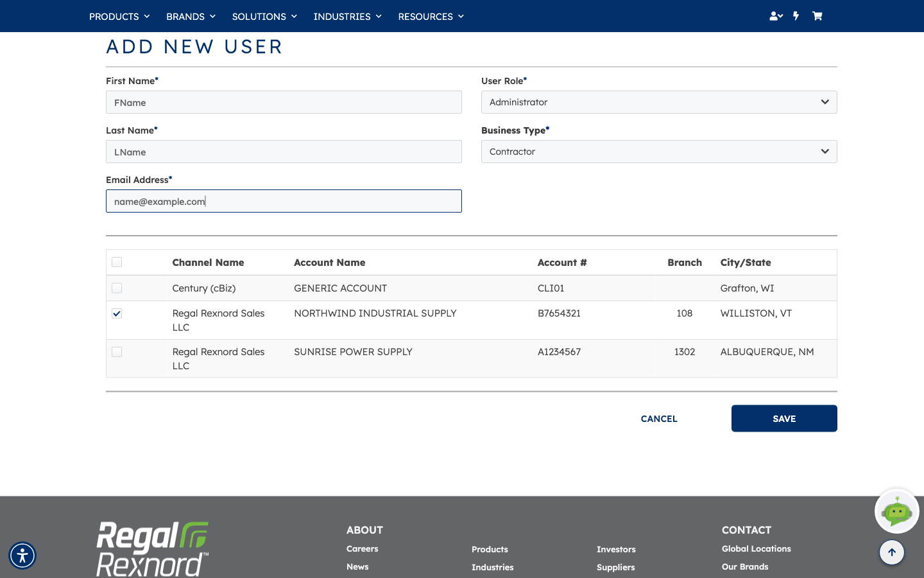The height and width of the screenshot is (578, 924).
Task: Click the WILLISTON, VT city cell
Action: coord(756,313)
